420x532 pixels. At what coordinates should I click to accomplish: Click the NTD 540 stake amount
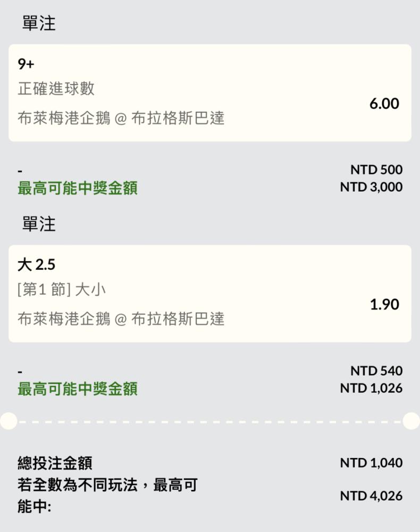[376, 371]
